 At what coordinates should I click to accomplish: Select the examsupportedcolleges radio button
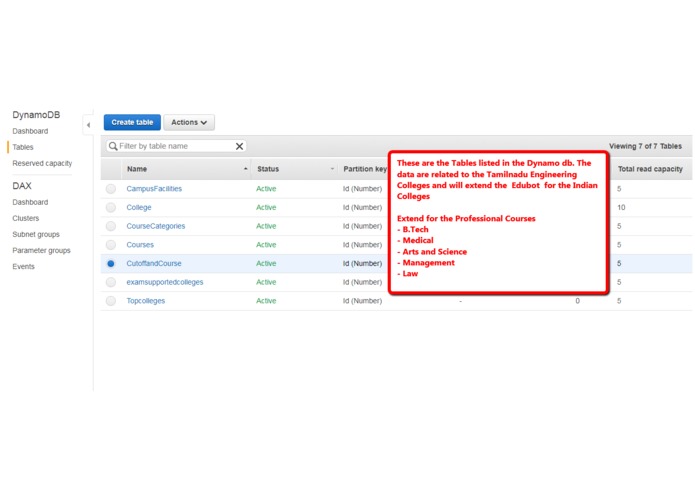pos(111,282)
